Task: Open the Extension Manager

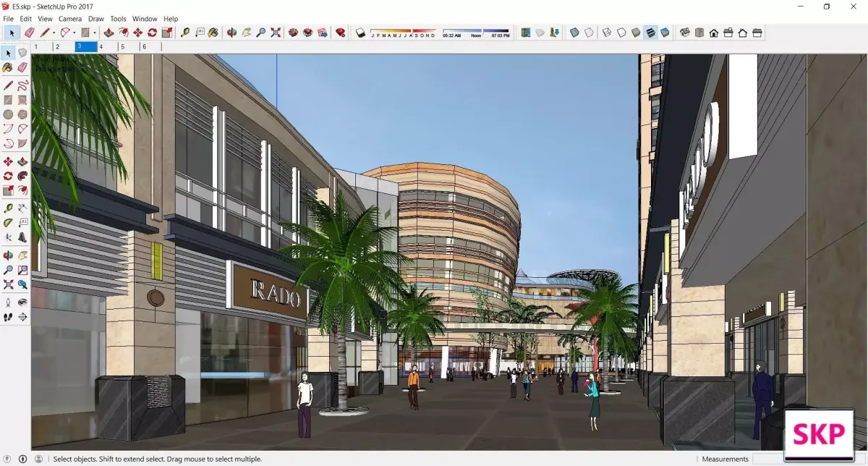Action: click(340, 33)
